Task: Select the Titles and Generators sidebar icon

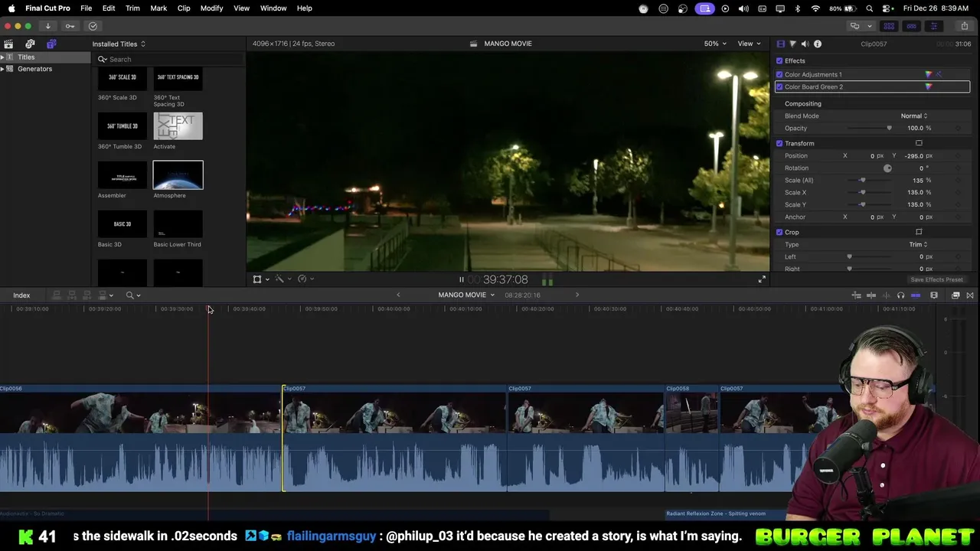Action: coord(51,44)
